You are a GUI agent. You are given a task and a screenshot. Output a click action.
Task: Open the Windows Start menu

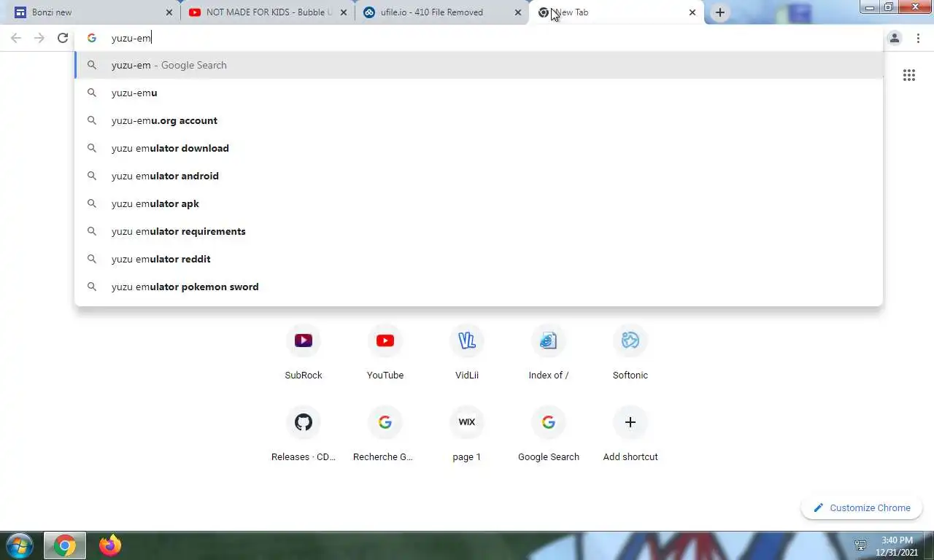click(20, 545)
